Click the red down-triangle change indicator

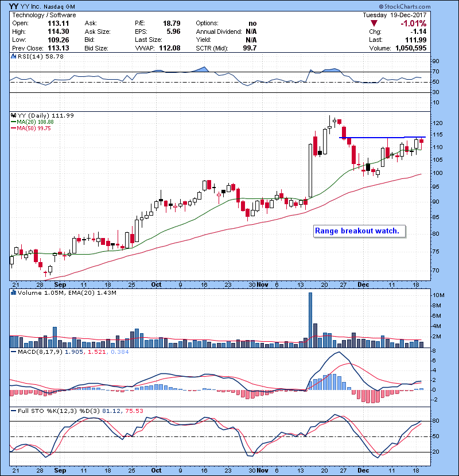point(374,24)
